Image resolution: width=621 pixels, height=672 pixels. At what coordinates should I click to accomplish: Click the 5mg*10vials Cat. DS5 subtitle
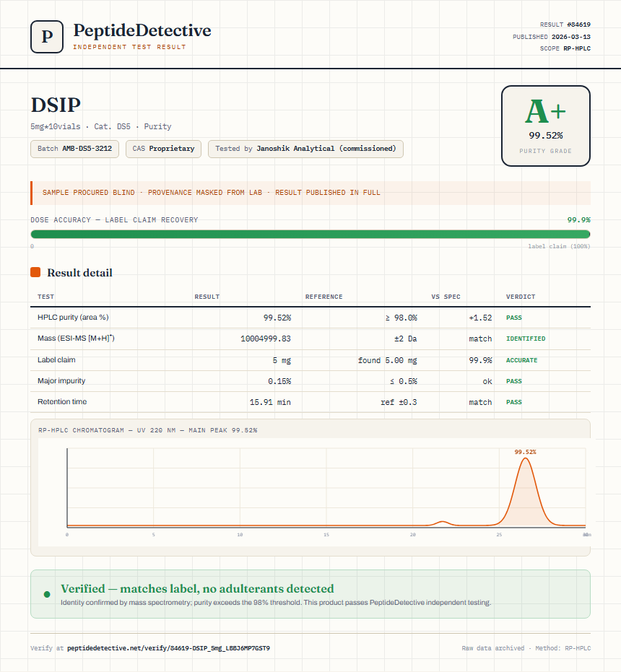(101, 126)
